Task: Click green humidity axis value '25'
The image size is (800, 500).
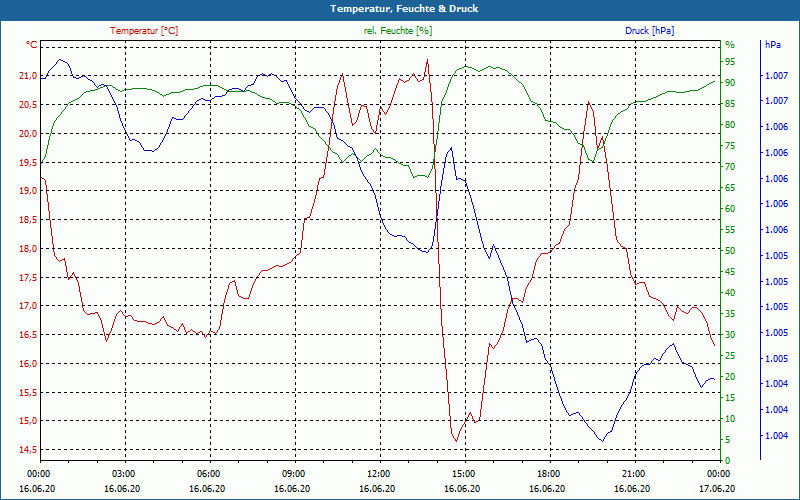Action: point(730,356)
